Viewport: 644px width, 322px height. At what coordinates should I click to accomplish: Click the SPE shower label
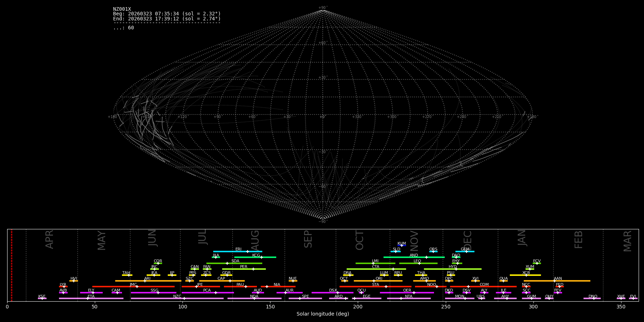(305, 297)
